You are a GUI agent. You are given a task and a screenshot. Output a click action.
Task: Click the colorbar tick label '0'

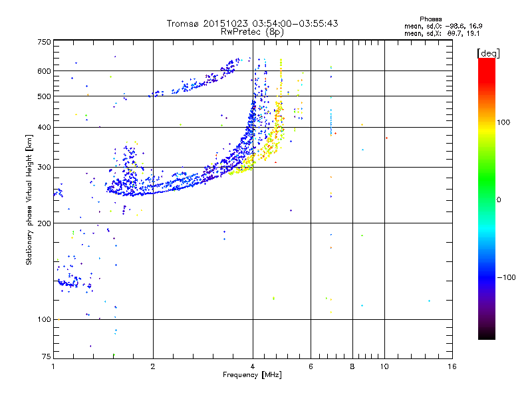499,200
